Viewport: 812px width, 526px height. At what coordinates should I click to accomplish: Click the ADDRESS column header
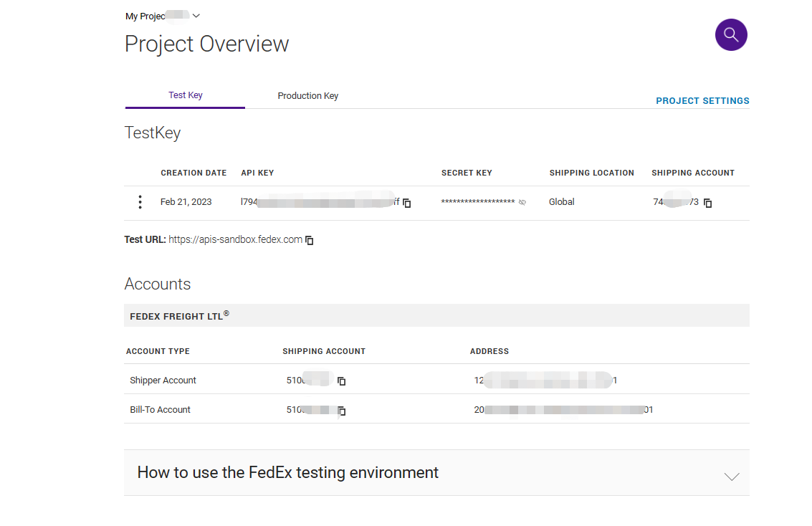click(x=489, y=352)
